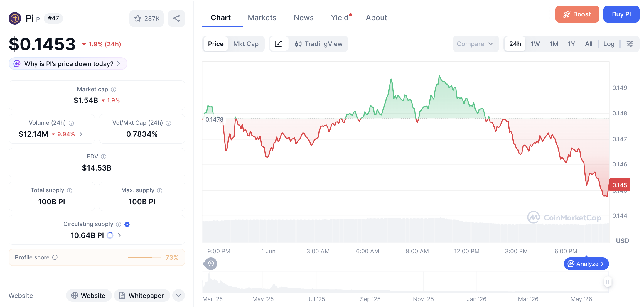644x307 pixels.
Task: Open the News tab
Action: pyautogui.click(x=304, y=18)
